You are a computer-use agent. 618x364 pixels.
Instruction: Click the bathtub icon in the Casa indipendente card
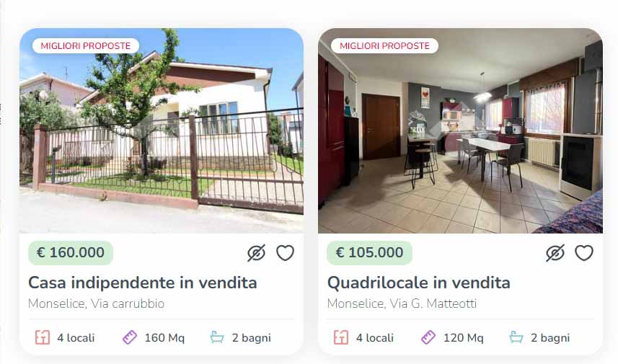[217, 337]
